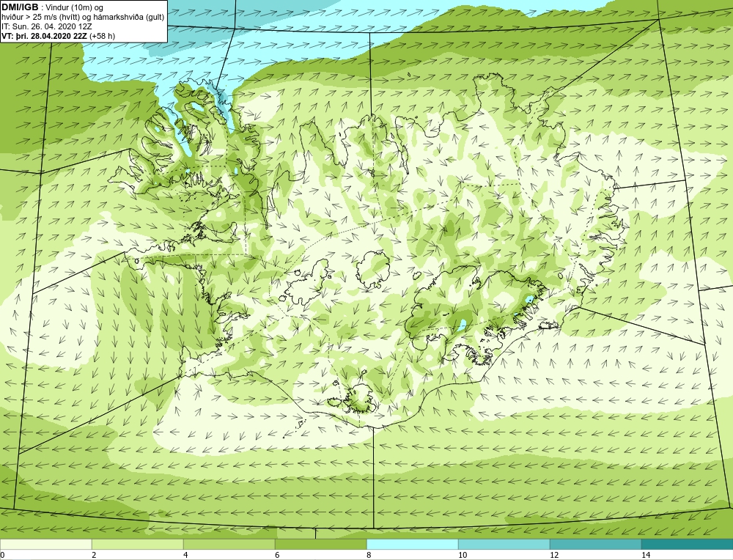Click the legend scale label 2
The width and height of the screenshot is (733, 560).
click(x=94, y=555)
